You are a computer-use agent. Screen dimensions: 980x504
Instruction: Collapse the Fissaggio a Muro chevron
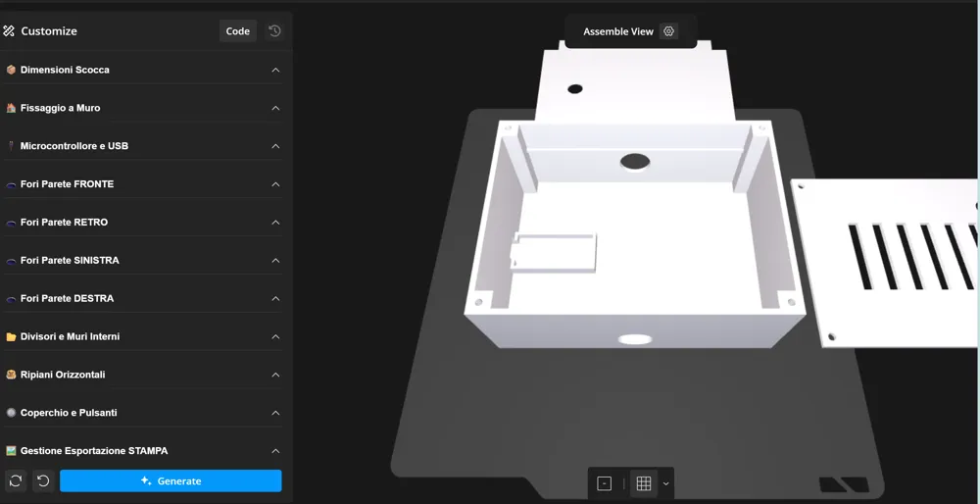click(x=275, y=108)
